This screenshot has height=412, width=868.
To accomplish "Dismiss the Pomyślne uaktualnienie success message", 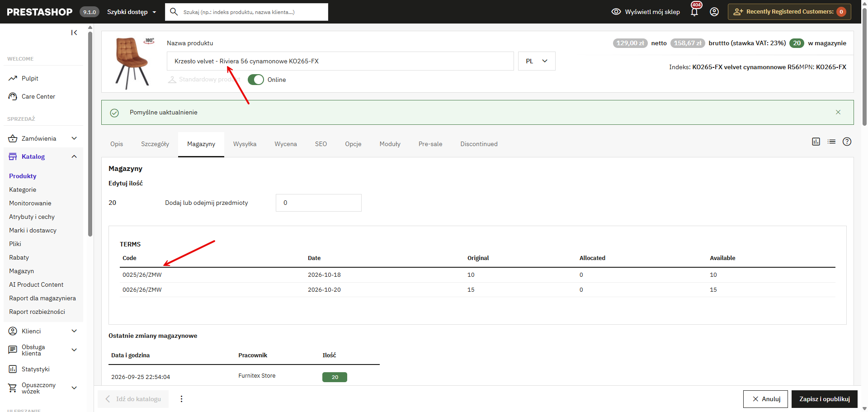I will point(838,112).
